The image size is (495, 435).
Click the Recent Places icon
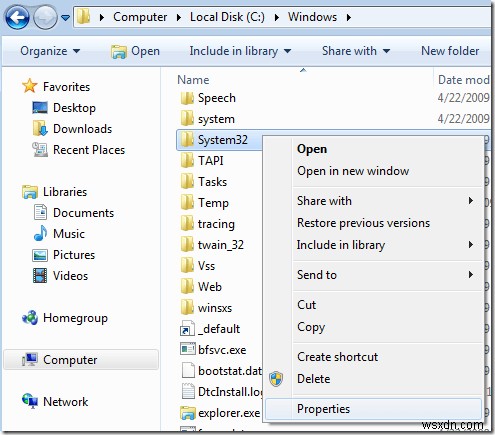pos(40,150)
